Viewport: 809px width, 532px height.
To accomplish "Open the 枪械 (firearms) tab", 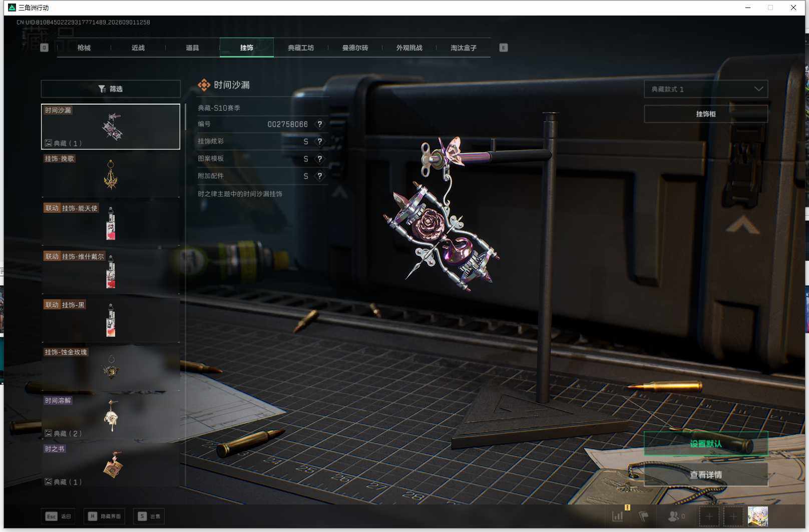I will (x=84, y=48).
